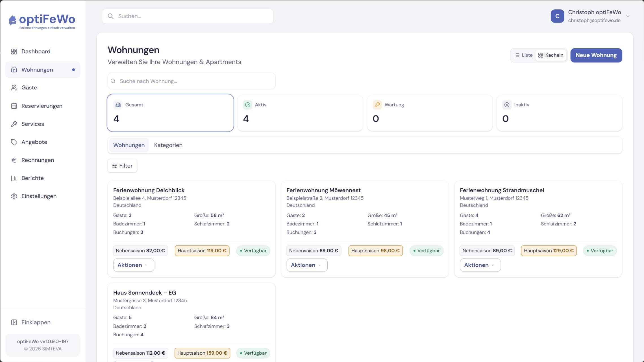Switch to Liste view
Image resolution: width=644 pixels, height=362 pixels.
(x=523, y=55)
